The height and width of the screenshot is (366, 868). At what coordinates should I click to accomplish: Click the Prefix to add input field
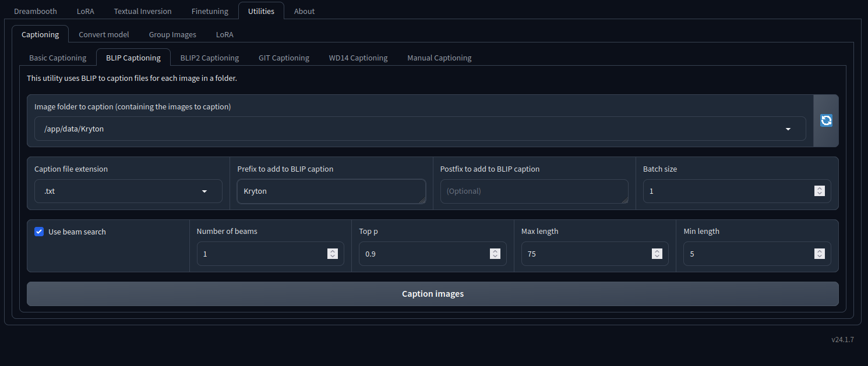click(x=331, y=191)
